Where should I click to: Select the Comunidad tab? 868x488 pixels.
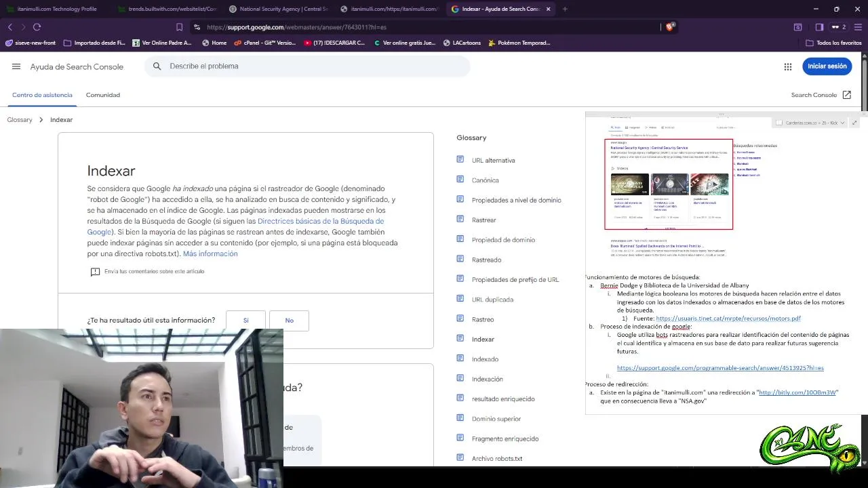coord(103,95)
